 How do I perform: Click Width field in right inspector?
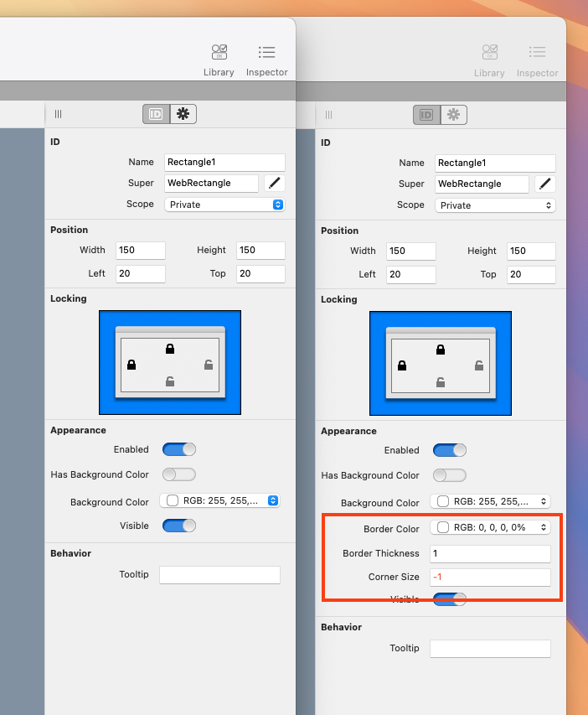(x=411, y=251)
